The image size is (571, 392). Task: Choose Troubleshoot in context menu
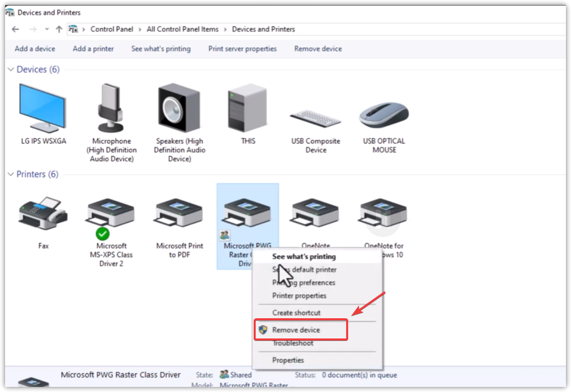pos(317,343)
